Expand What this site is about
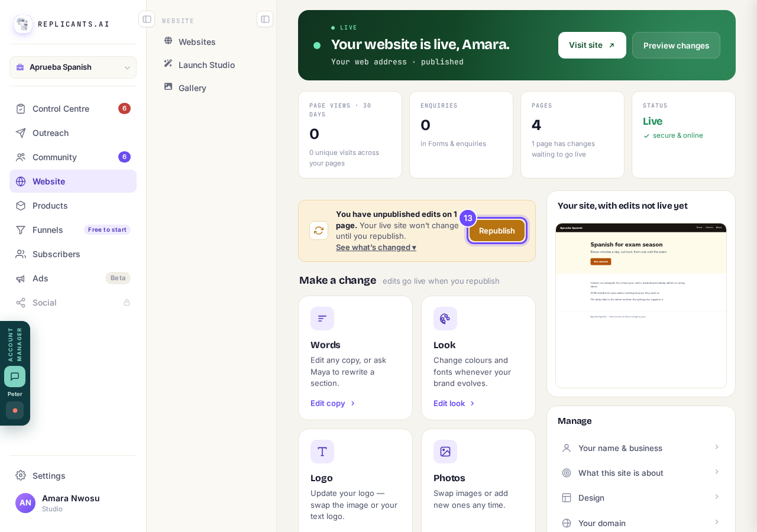 pyautogui.click(x=641, y=473)
